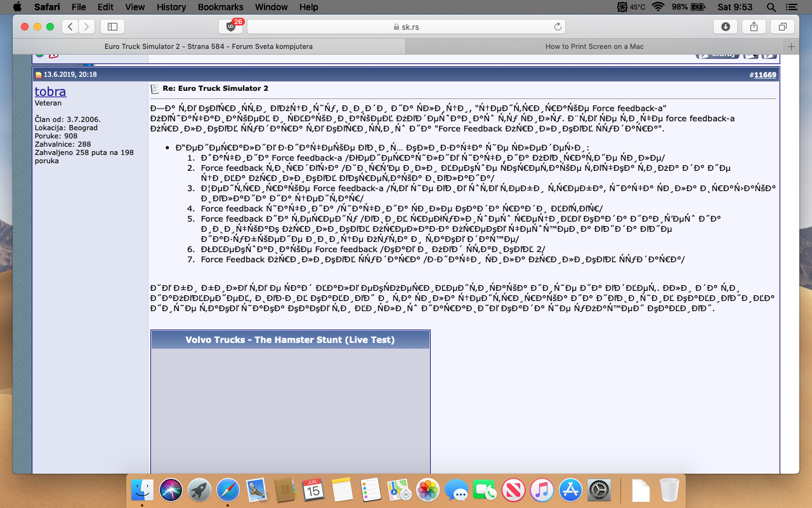Click the Zahvalnice: 288 text
The height and width of the screenshot is (508, 812).
click(63, 144)
